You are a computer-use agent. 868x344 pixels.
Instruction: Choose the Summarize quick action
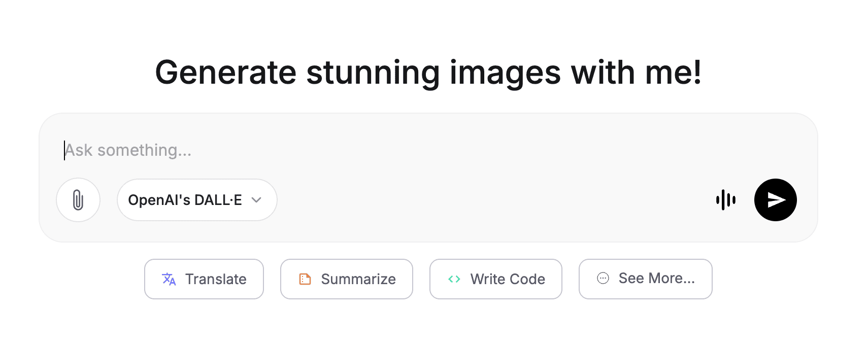coord(347,279)
